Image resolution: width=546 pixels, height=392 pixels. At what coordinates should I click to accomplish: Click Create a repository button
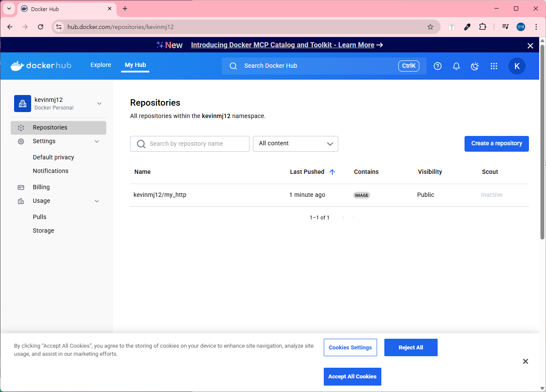coord(497,144)
